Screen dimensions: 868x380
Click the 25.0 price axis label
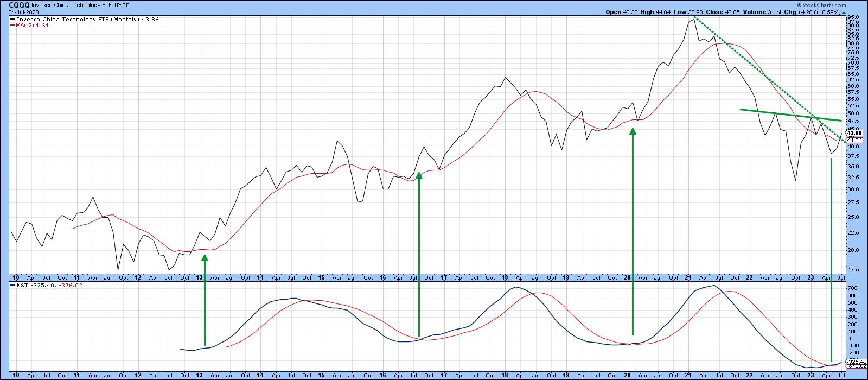tap(852, 217)
